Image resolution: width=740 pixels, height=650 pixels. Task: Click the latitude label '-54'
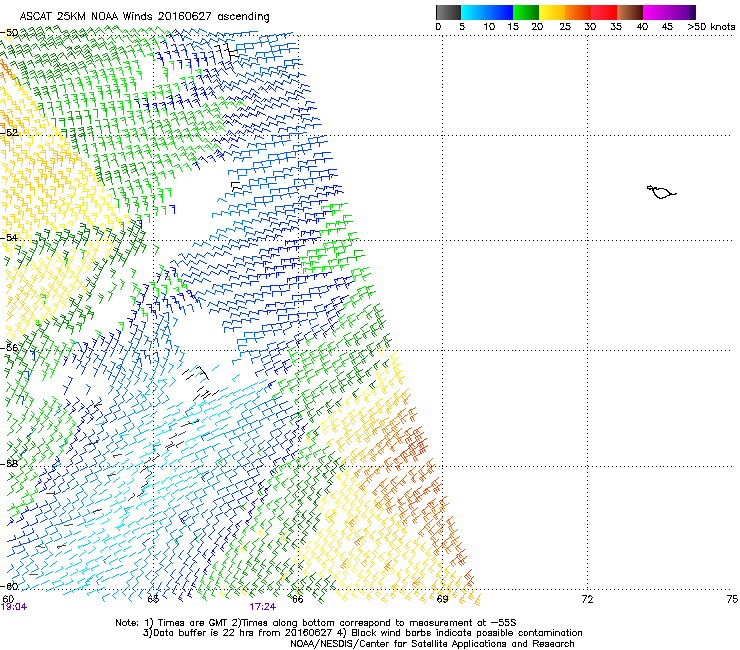[x=9, y=237]
